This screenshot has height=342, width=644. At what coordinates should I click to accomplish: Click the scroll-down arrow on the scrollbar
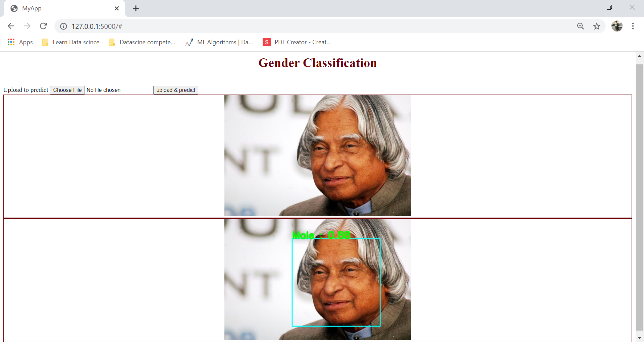point(640,337)
